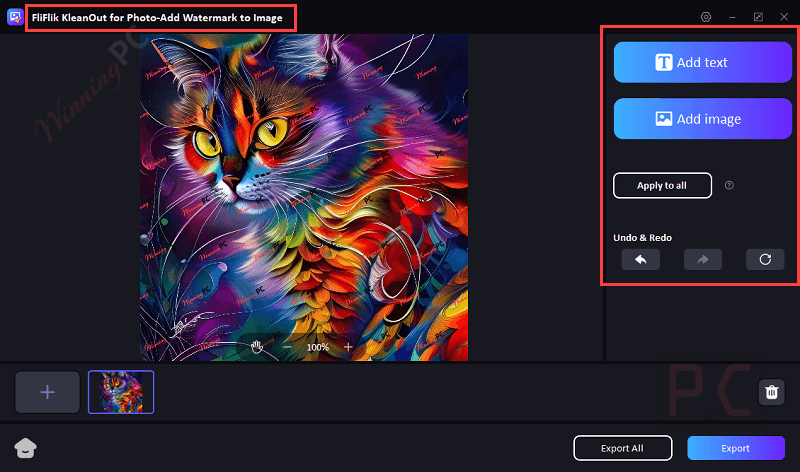Zoom out using the minus icon
This screenshot has width=800, height=472.
pyautogui.click(x=287, y=346)
